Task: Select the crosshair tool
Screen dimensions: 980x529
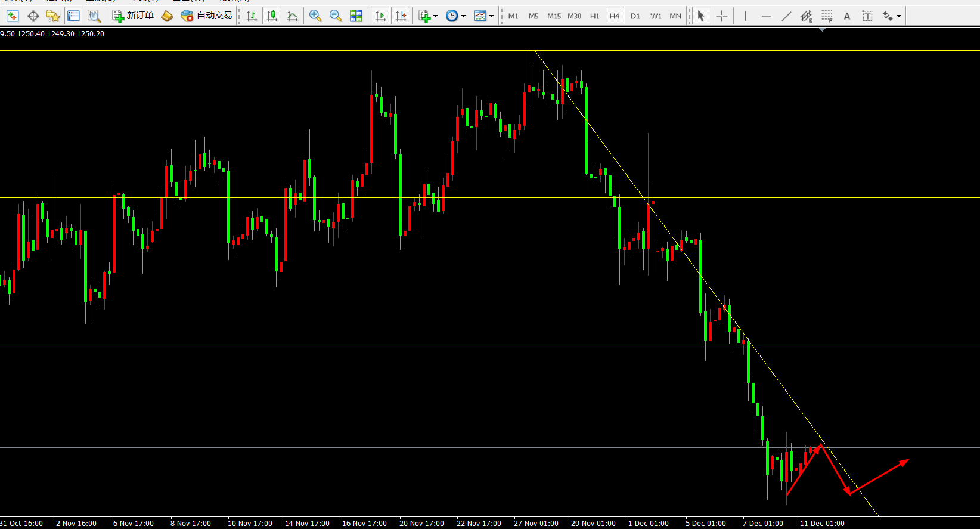Action: click(x=722, y=16)
